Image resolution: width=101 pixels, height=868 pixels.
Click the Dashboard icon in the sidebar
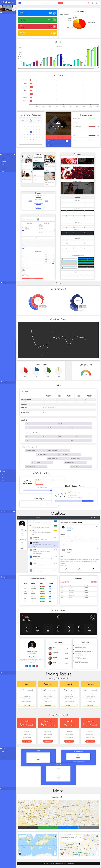pyautogui.click(x=1, y=13)
